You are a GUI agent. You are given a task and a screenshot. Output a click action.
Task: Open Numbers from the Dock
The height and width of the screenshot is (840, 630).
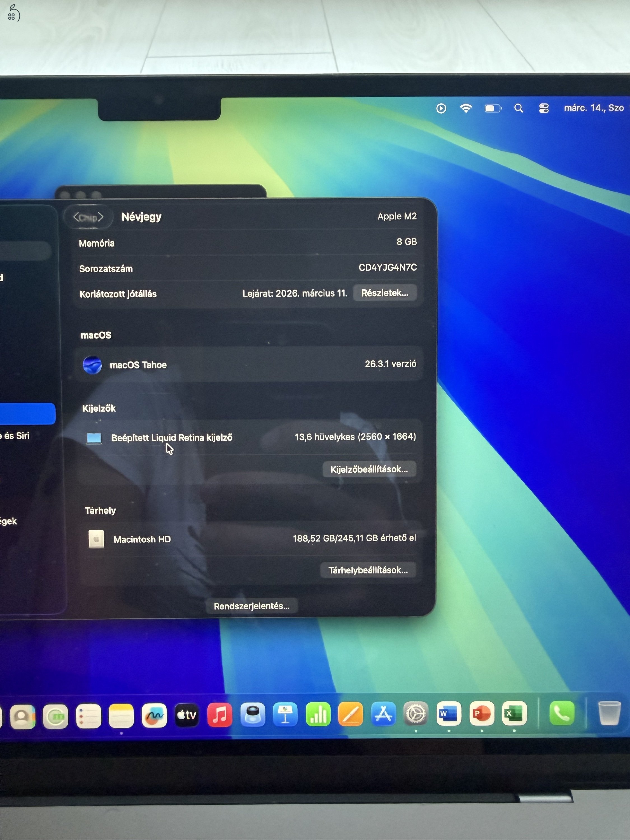click(x=318, y=714)
